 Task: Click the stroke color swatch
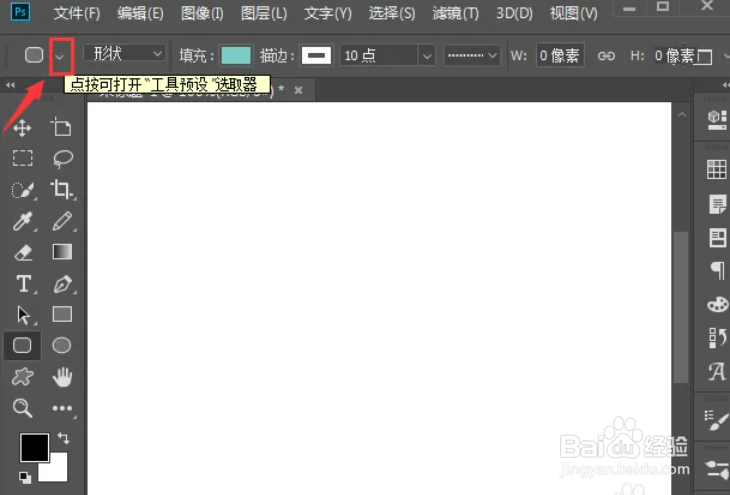[x=316, y=56]
